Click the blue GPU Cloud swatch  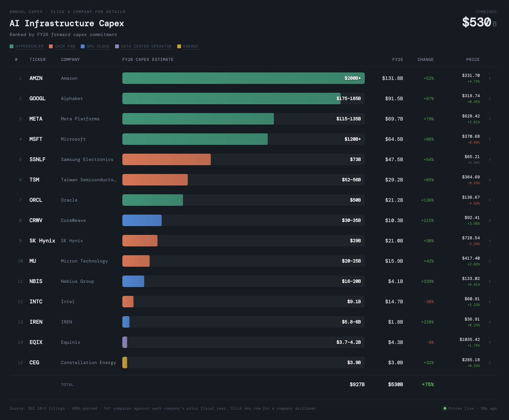click(x=83, y=46)
